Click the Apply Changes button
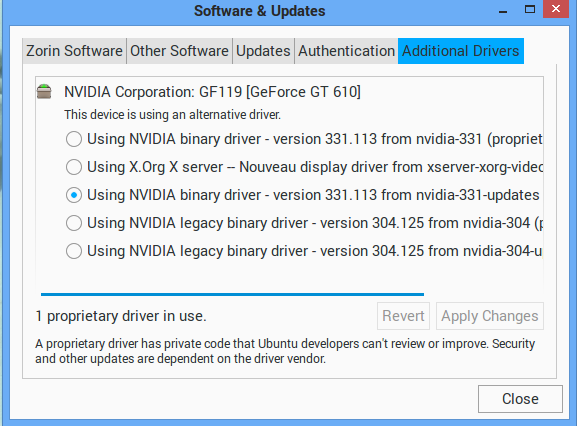577x426 pixels. 490,316
